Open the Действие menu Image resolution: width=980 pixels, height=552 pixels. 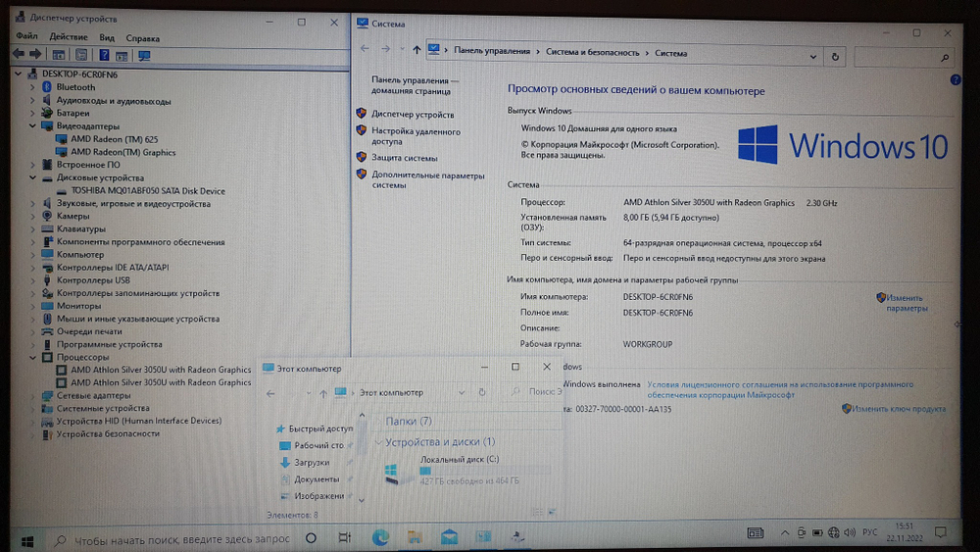click(x=69, y=37)
